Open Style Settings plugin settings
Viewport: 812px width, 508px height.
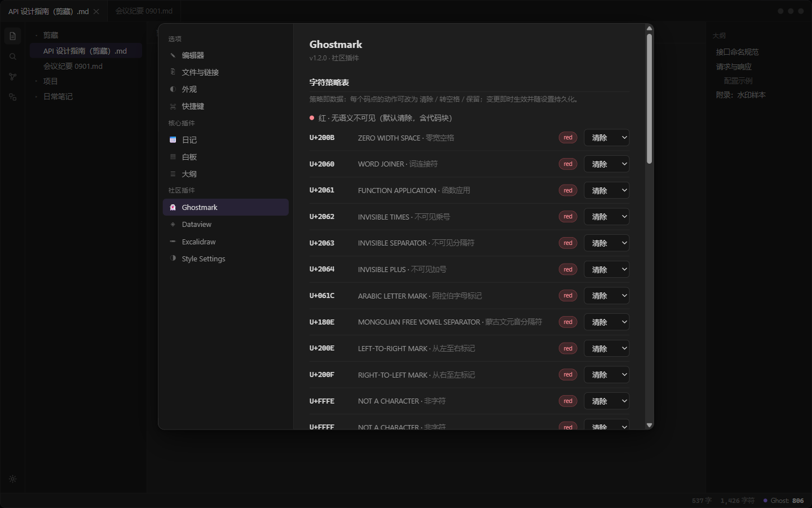tap(226, 259)
